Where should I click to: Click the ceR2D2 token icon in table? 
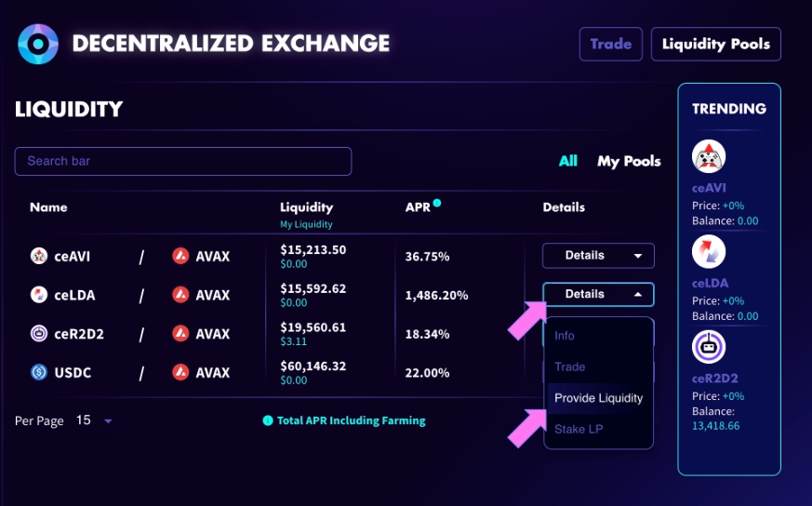click(x=39, y=334)
